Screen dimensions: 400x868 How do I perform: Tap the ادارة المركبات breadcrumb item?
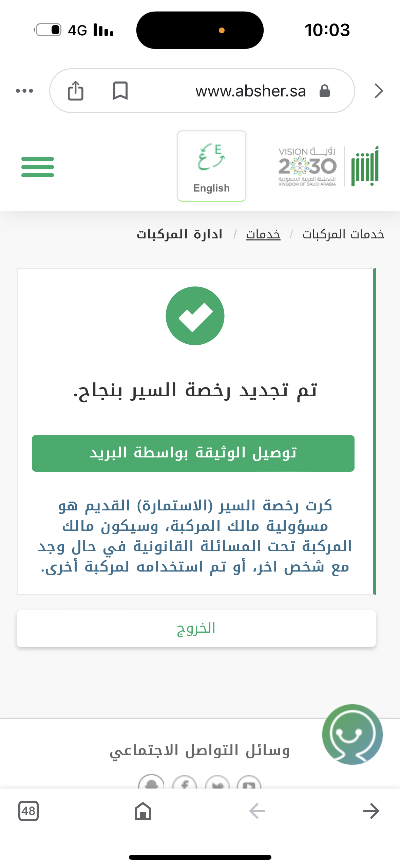(179, 234)
